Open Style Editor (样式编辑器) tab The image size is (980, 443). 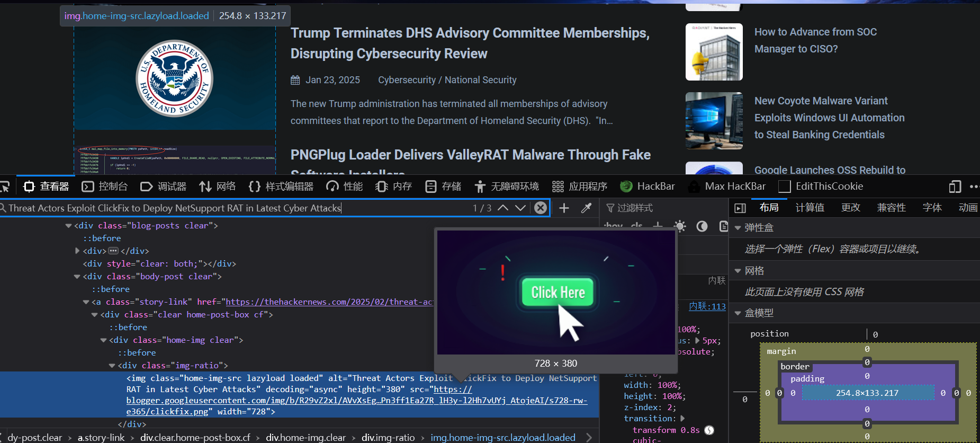pyautogui.click(x=281, y=187)
